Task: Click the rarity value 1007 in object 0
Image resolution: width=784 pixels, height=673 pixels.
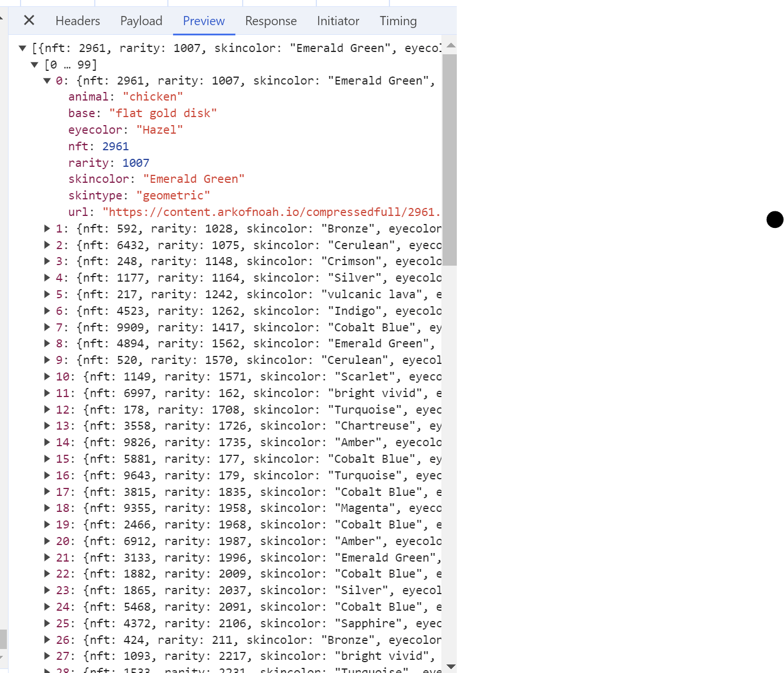Action: pyautogui.click(x=136, y=163)
